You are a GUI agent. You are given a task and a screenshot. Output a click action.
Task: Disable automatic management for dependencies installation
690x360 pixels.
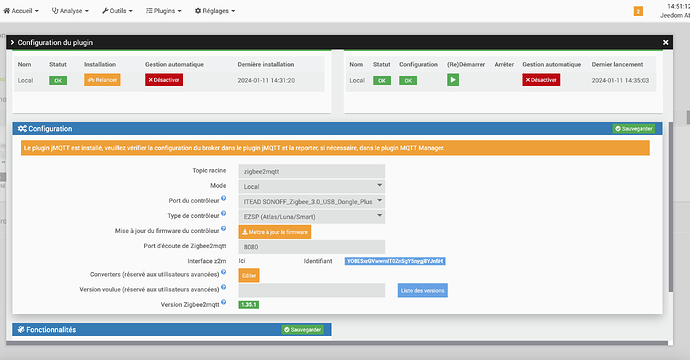pyautogui.click(x=164, y=80)
